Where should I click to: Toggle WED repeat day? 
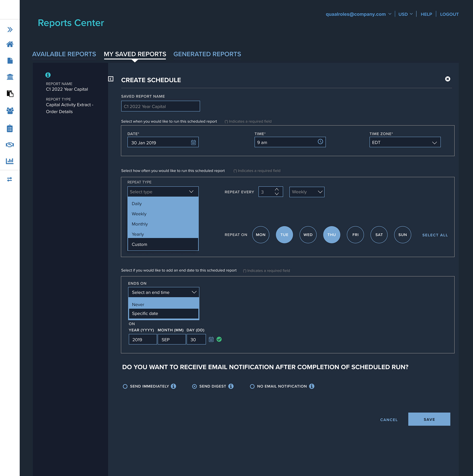coord(308,235)
